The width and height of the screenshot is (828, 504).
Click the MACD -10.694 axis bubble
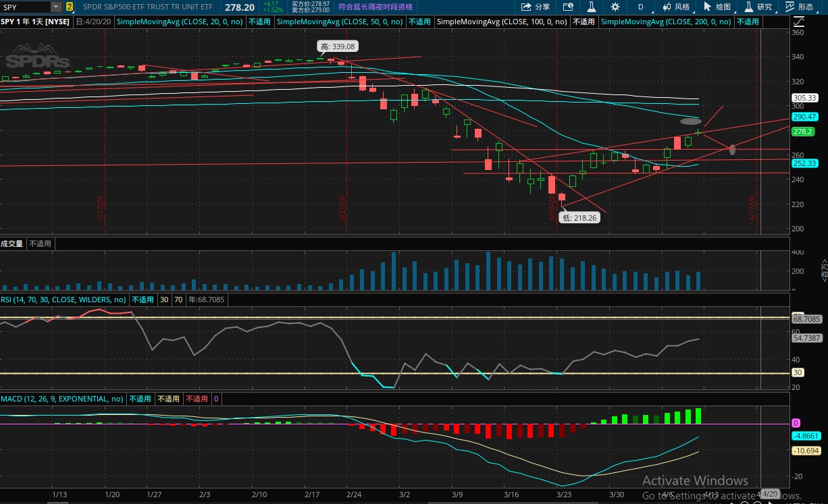tap(806, 451)
